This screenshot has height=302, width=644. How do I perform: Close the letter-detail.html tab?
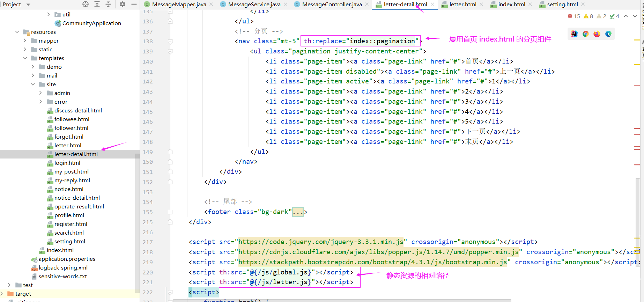pyautogui.click(x=432, y=4)
